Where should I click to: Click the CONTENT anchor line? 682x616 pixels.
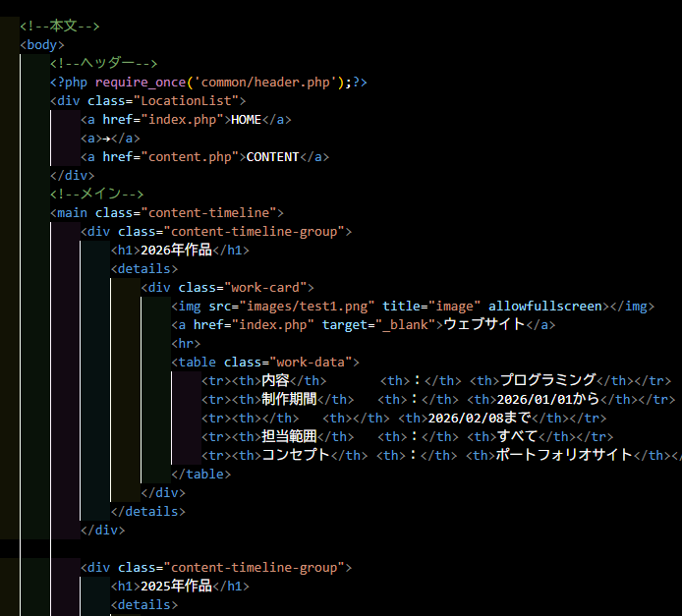204,157
